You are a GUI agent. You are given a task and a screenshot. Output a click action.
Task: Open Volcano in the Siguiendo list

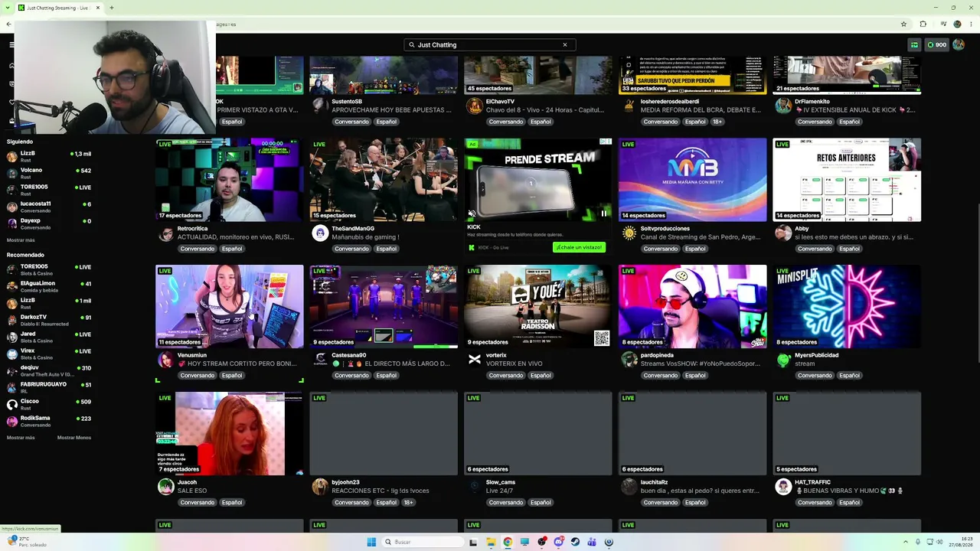[49, 173]
